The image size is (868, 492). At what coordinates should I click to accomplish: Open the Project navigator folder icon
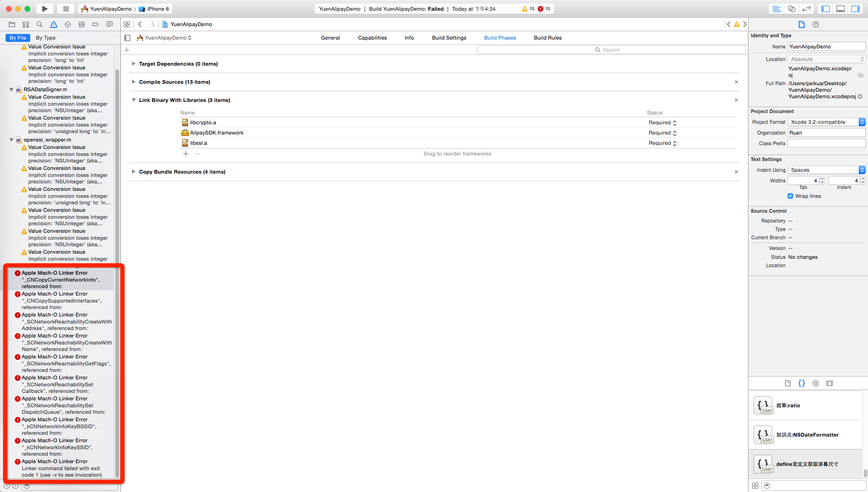tap(12, 24)
